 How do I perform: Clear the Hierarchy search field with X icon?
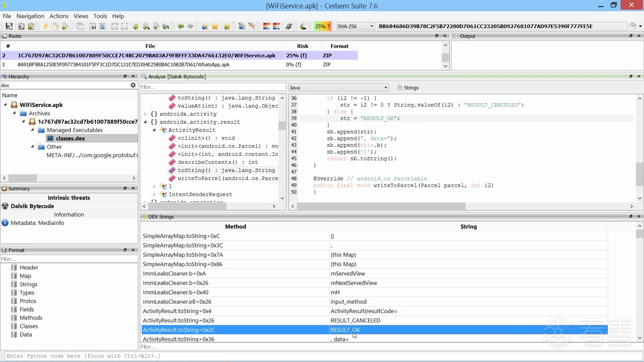coord(133,85)
